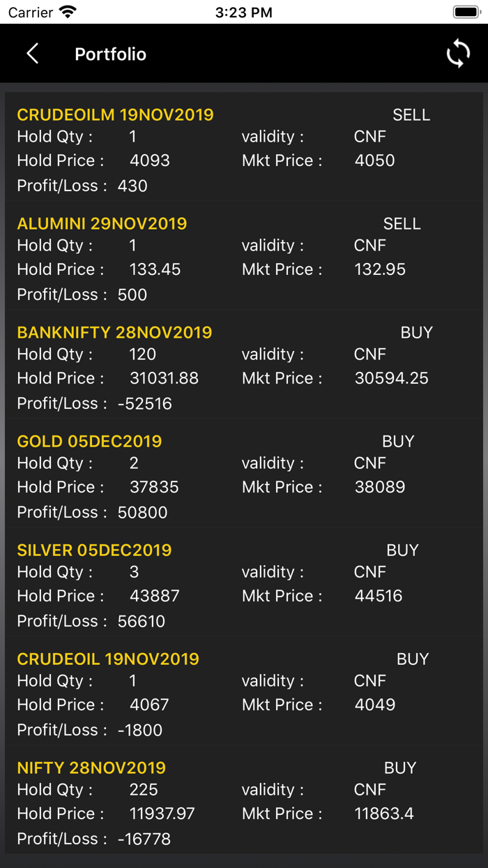Image resolution: width=488 pixels, height=868 pixels.
Task: Open the SILVER 05DEC2019 holding details
Action: pos(94,551)
